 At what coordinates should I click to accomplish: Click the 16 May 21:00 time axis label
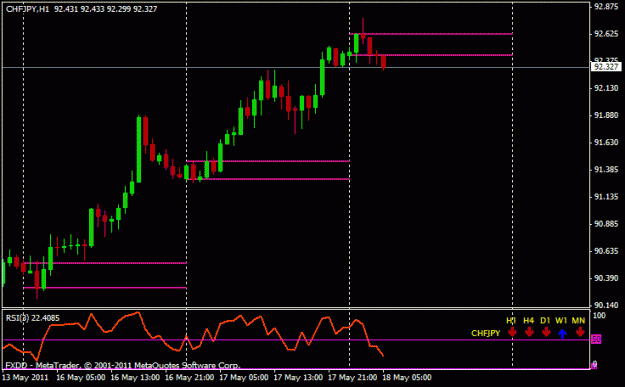pyautogui.click(x=189, y=377)
